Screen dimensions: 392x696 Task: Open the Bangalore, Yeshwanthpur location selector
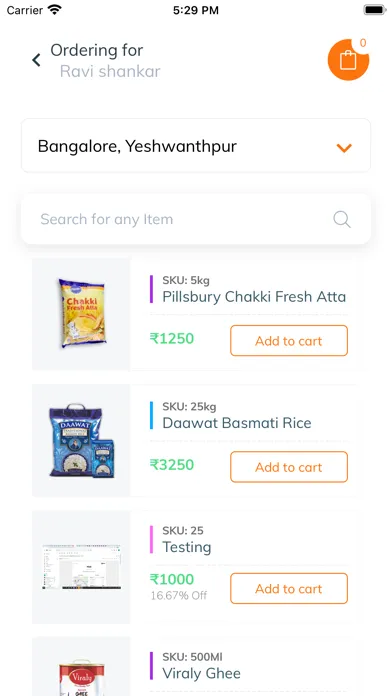point(196,146)
